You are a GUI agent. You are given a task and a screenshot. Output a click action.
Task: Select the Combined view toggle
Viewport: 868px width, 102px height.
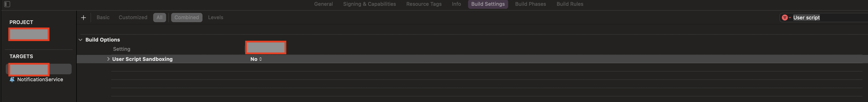pyautogui.click(x=187, y=18)
